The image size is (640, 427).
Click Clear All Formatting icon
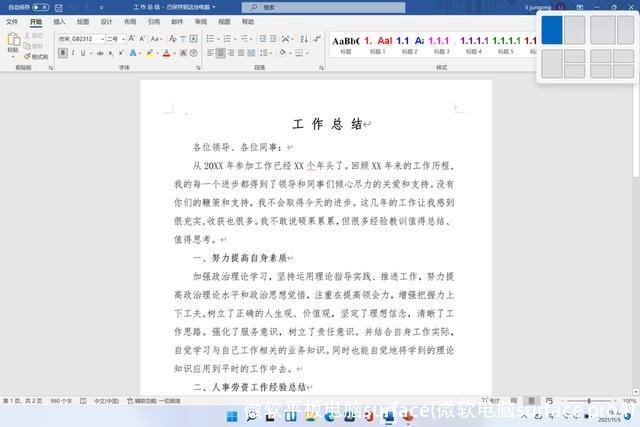pos(172,39)
